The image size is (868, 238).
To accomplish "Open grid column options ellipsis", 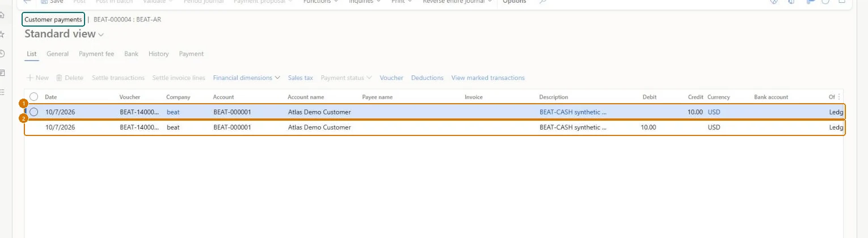I will click(x=839, y=97).
